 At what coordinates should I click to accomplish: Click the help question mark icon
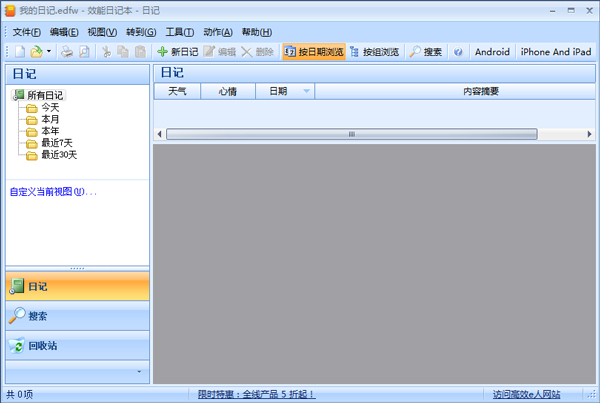pos(458,52)
